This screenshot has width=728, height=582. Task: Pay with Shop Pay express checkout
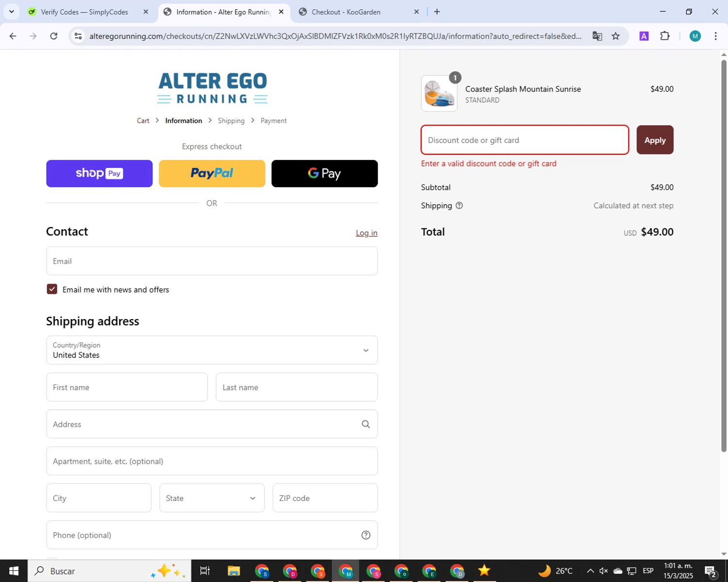point(99,174)
